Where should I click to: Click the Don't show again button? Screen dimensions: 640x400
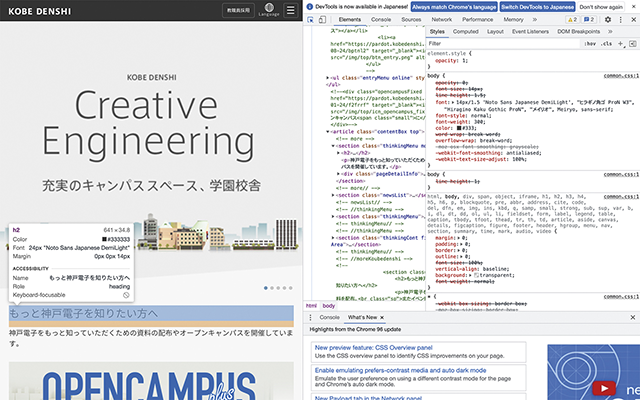[601, 7]
